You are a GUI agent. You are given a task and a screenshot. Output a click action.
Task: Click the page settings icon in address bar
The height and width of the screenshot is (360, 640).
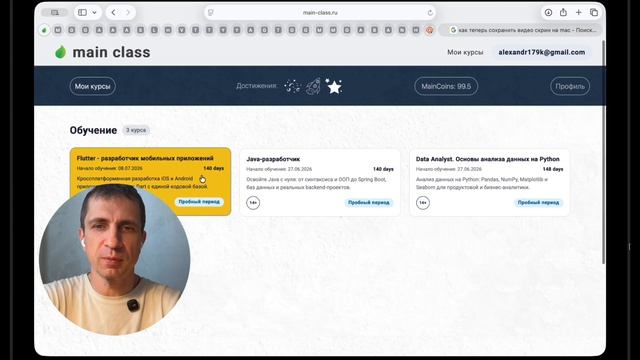click(x=211, y=13)
